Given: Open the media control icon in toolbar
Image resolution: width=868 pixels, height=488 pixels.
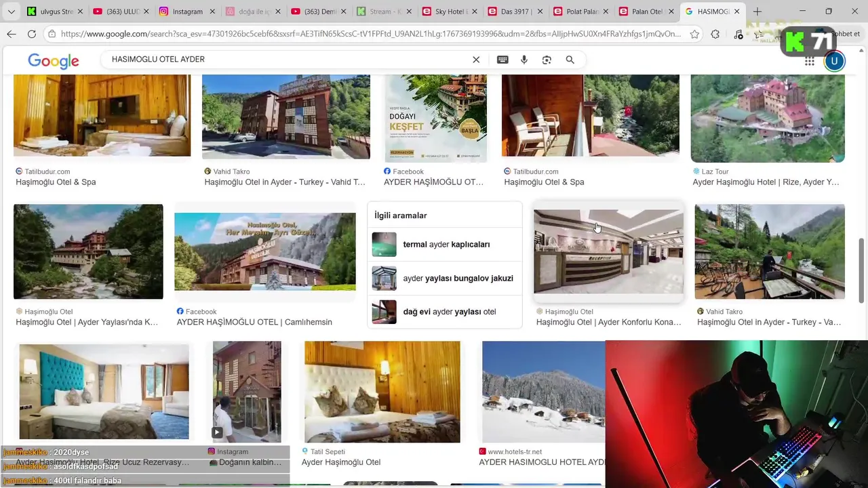Looking at the screenshot, I should tap(738, 34).
